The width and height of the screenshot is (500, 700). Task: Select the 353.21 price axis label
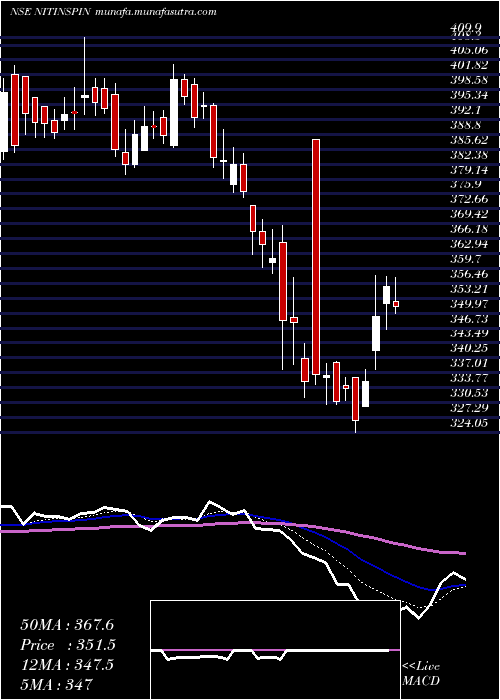pyautogui.click(x=469, y=289)
